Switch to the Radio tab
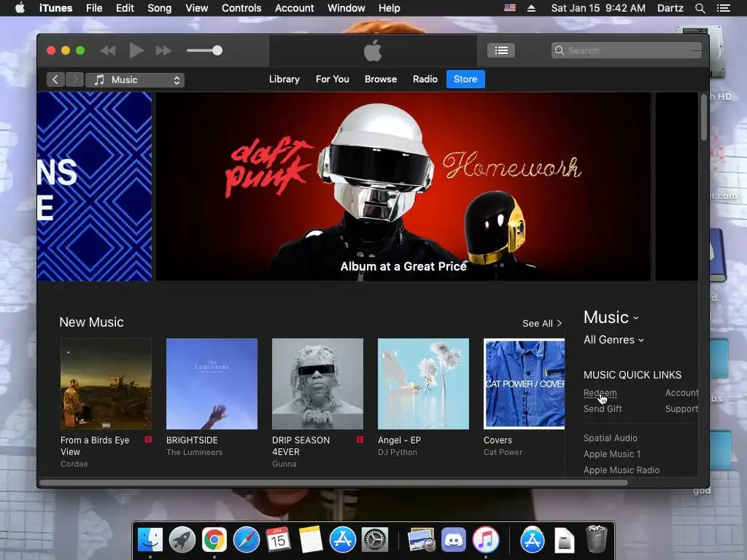The image size is (747, 560). [x=425, y=79]
